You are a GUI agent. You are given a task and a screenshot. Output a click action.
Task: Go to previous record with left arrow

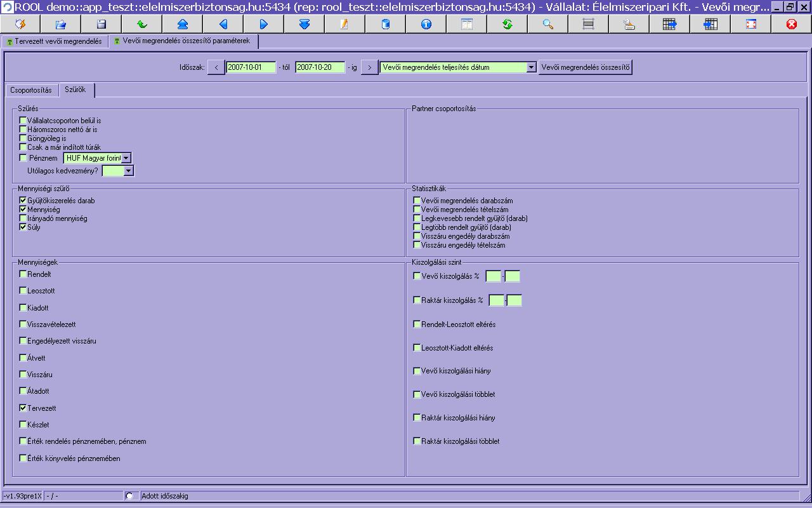coord(223,24)
